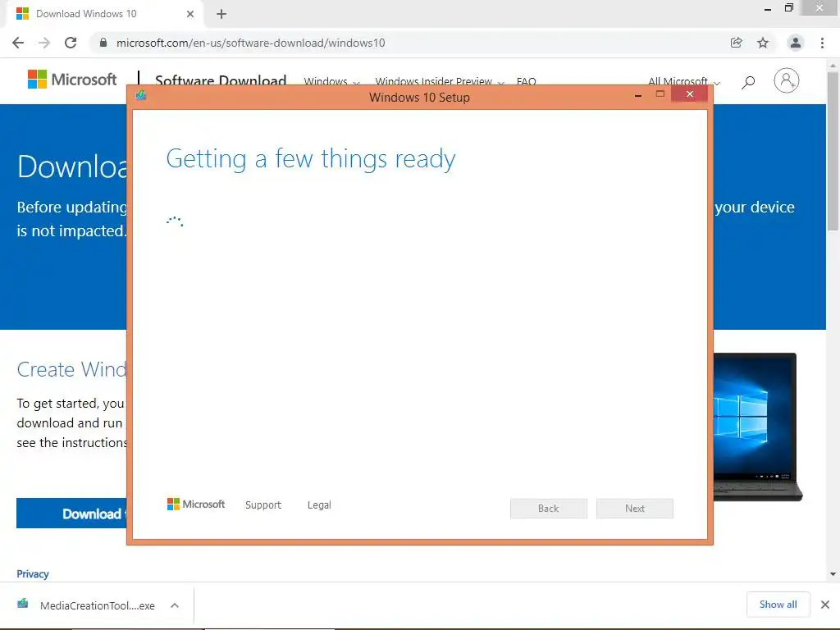Click the Support link in Setup
840x630 pixels.
[x=263, y=504]
